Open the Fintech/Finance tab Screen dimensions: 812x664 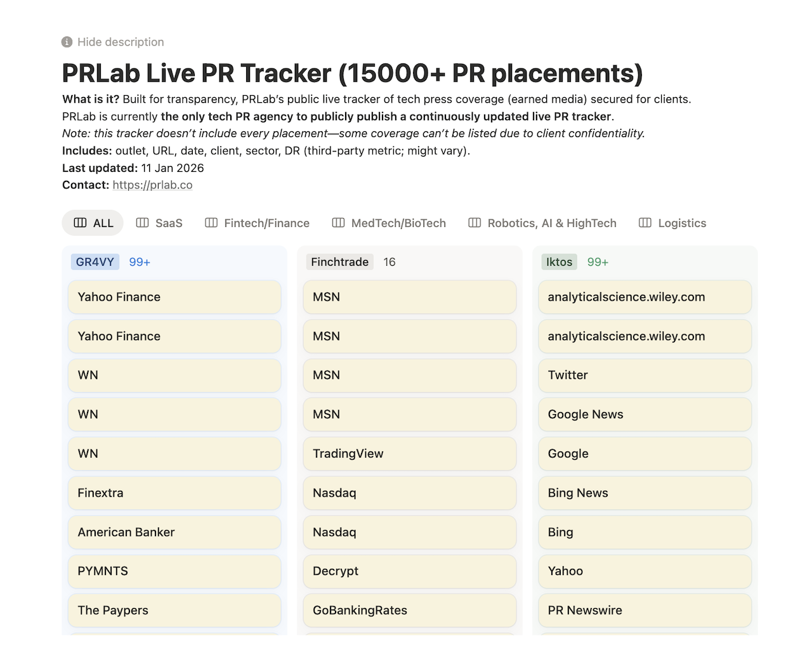257,223
